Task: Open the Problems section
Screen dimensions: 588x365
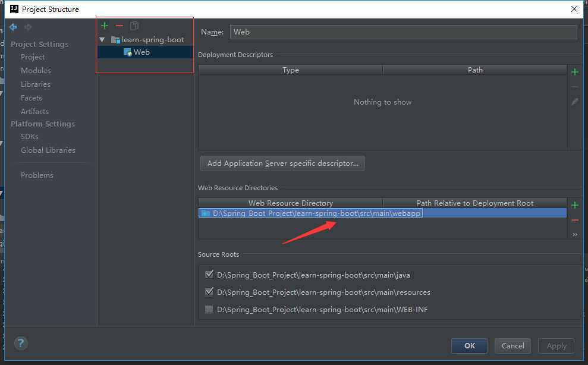Action: [37, 175]
